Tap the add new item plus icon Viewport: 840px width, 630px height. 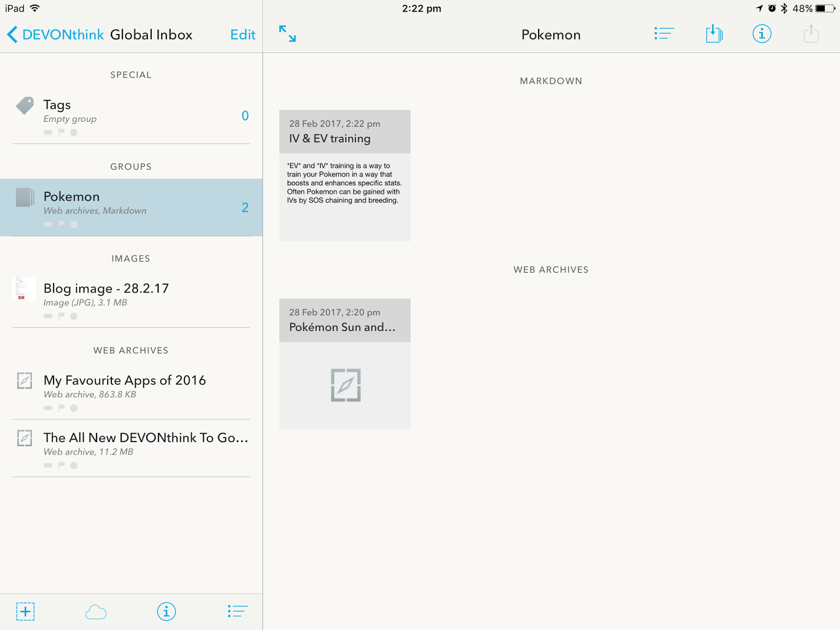25,612
